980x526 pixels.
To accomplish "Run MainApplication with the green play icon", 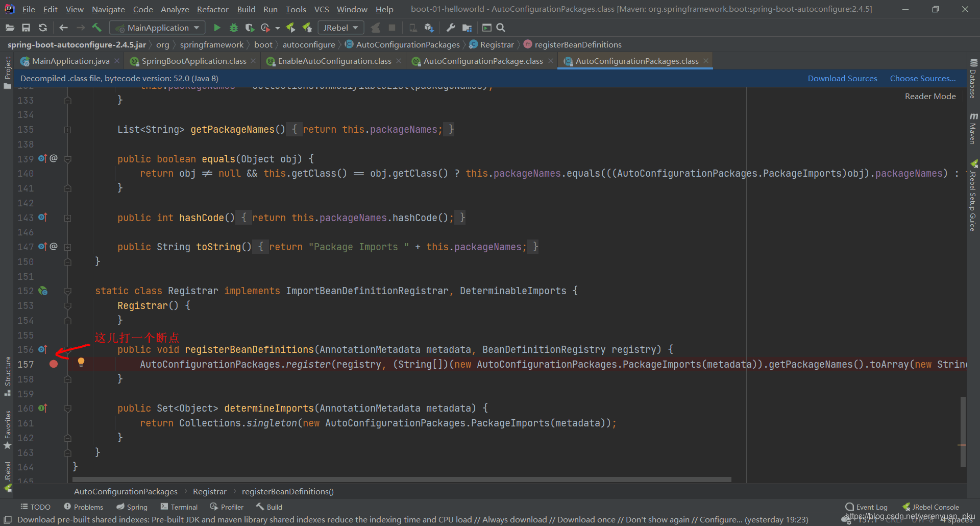I will 217,28.
